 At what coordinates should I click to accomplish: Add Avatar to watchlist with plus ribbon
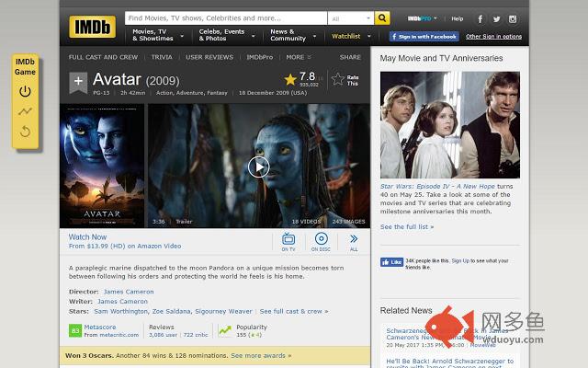point(78,82)
